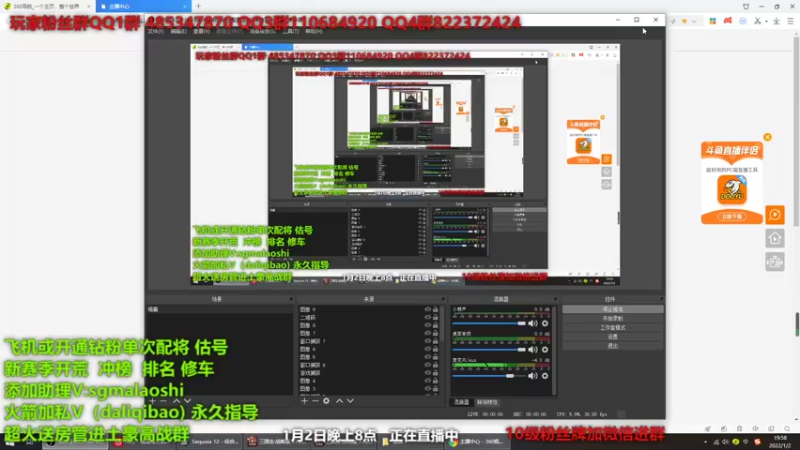Click lock icon on 游戏捕获 source
The image size is (800, 450).
tap(436, 373)
